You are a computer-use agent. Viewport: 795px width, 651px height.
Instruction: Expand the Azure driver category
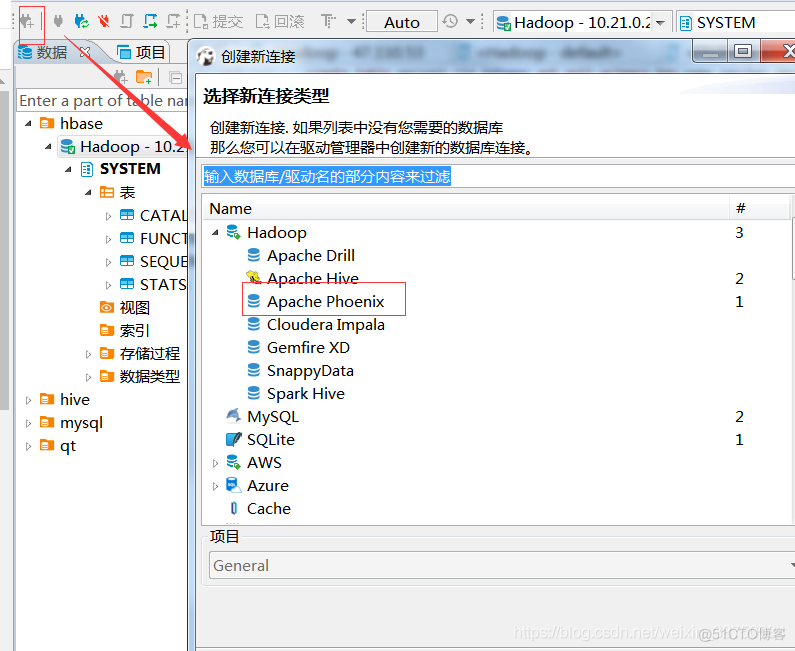click(215, 486)
